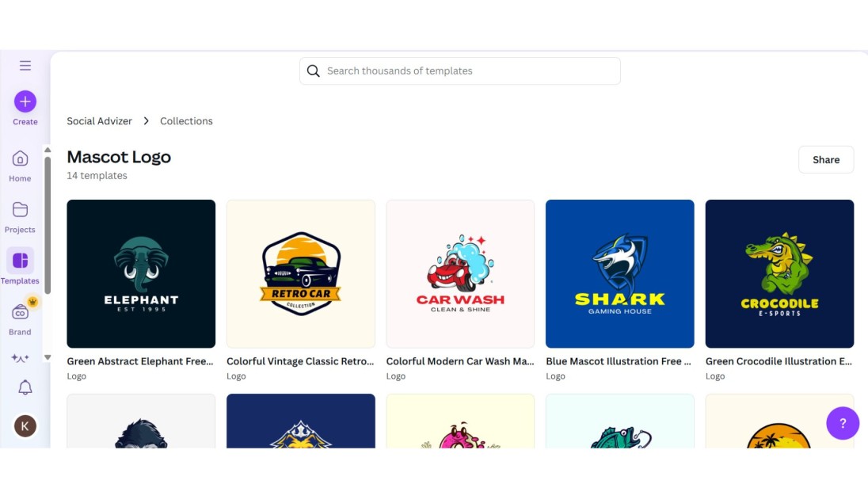Open the gorilla logo thumbnail in second row
This screenshot has width=868, height=488.
click(x=141, y=421)
